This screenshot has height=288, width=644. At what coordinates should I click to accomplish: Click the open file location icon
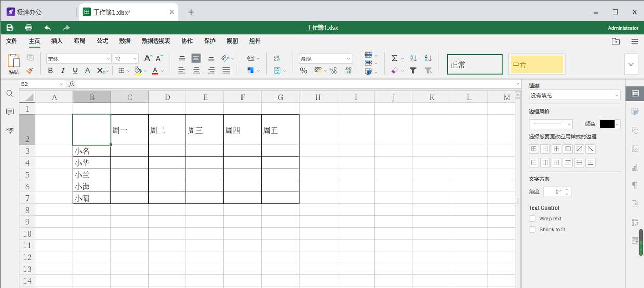click(x=615, y=41)
